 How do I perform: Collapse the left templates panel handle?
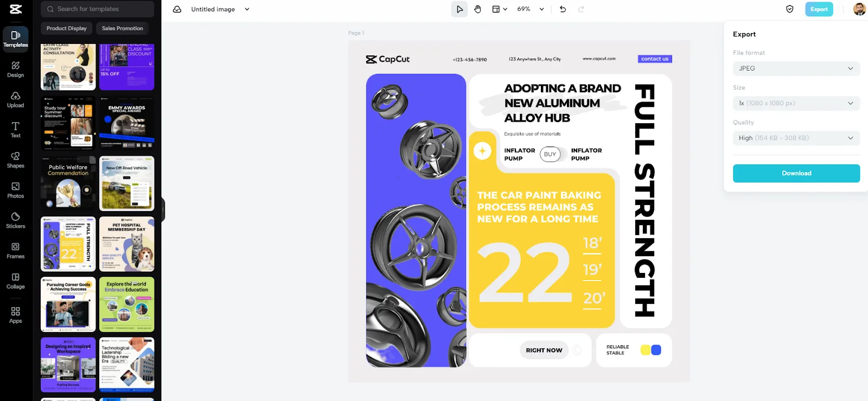(x=163, y=210)
